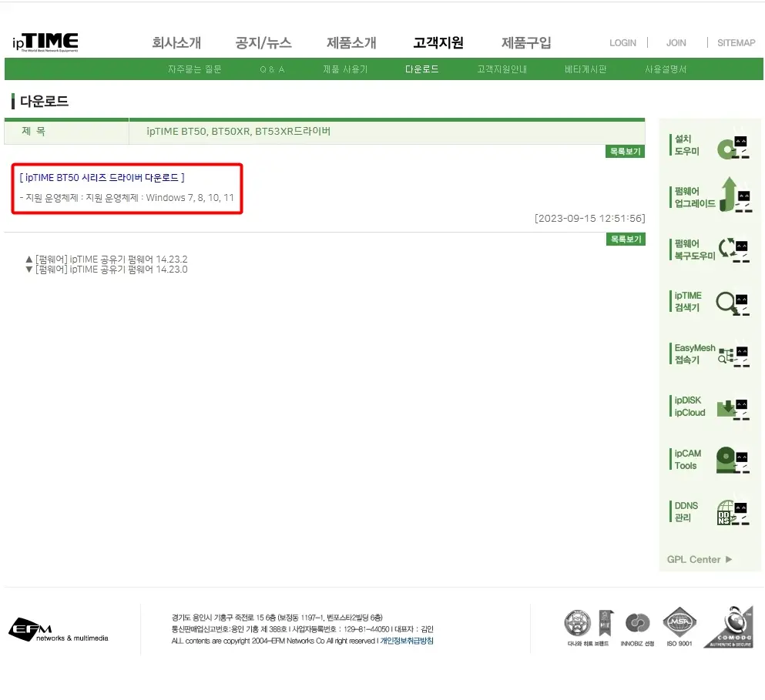765x700 pixels.
Task: Click post title ipTIME BT50, BT50XR, BT53XR드라이버
Action: click(239, 131)
